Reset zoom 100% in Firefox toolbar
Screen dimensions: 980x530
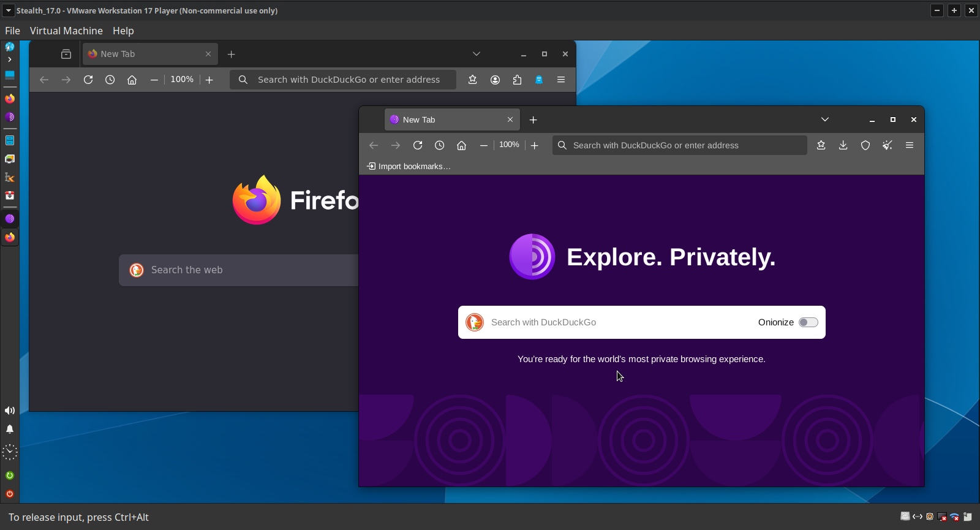(182, 80)
